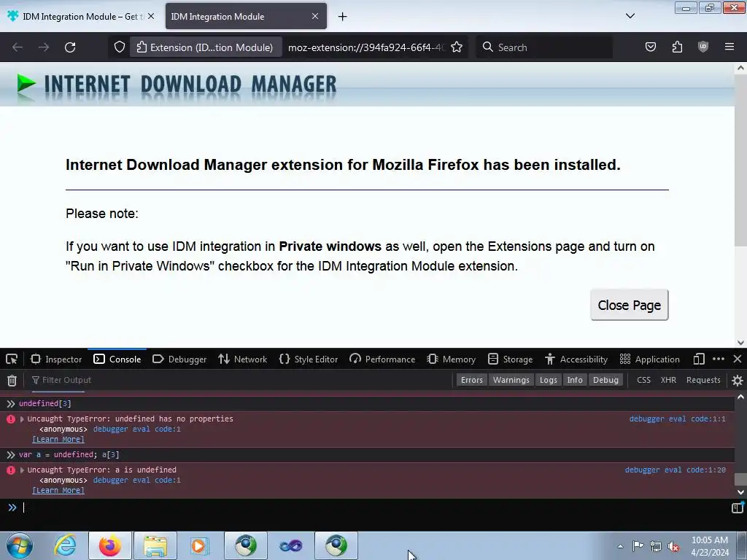Bookmark this page with star icon

(457, 47)
